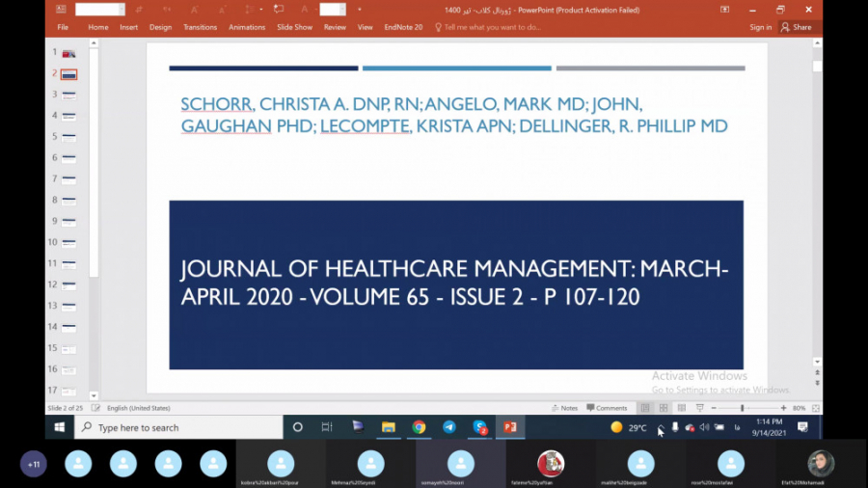Click the zoom slider handle
This screenshot has width=868, height=488.
click(x=742, y=408)
